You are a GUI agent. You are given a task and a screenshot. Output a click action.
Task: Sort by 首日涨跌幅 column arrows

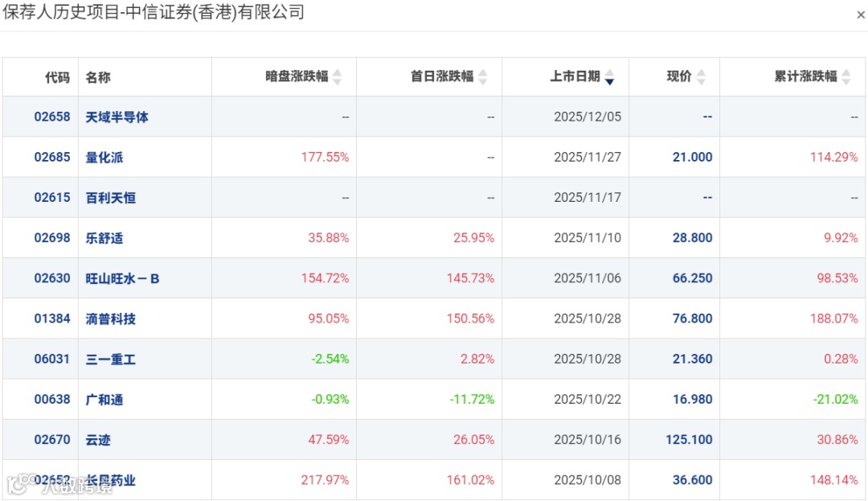483,77
